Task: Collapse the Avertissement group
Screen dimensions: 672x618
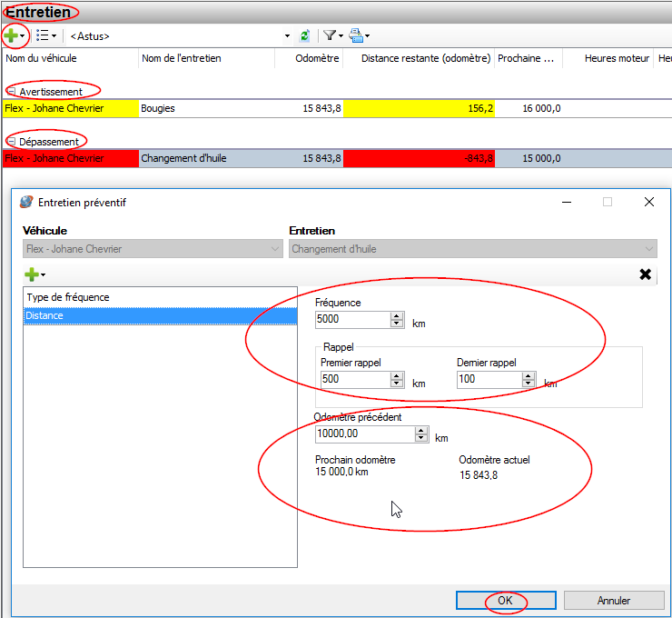Action: coord(11,92)
